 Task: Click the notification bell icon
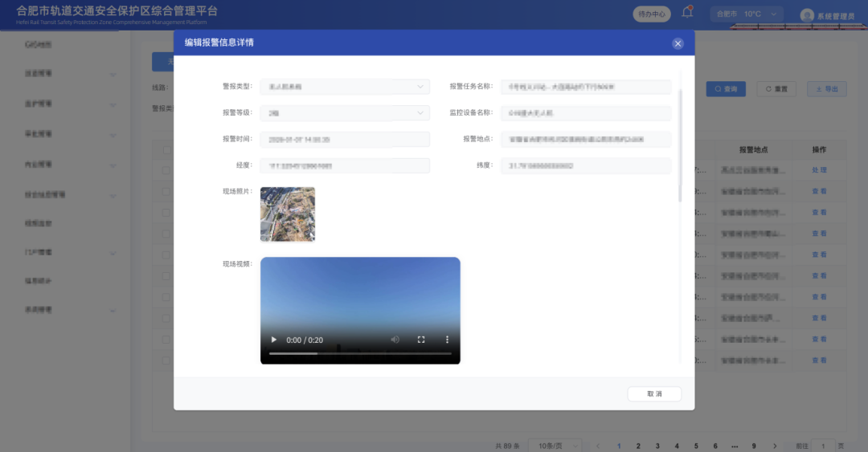click(687, 13)
